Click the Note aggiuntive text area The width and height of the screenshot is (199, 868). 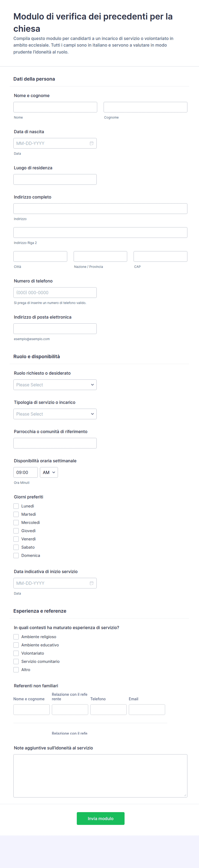point(100,776)
